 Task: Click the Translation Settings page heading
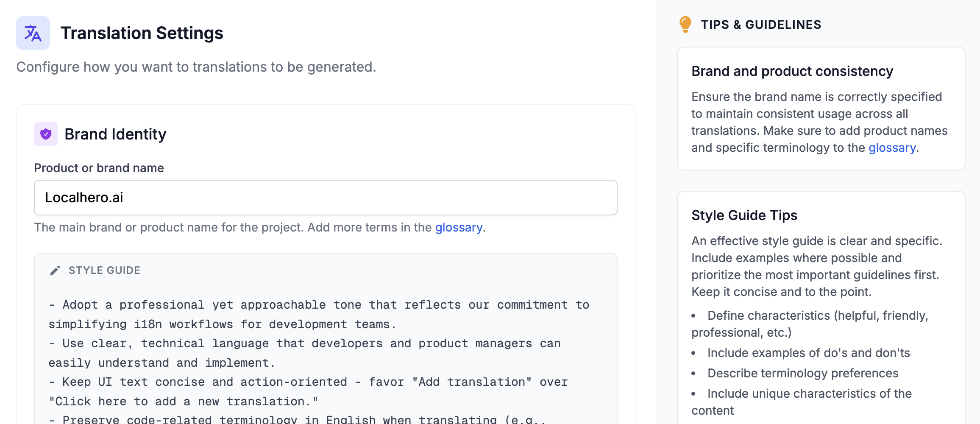point(142,33)
